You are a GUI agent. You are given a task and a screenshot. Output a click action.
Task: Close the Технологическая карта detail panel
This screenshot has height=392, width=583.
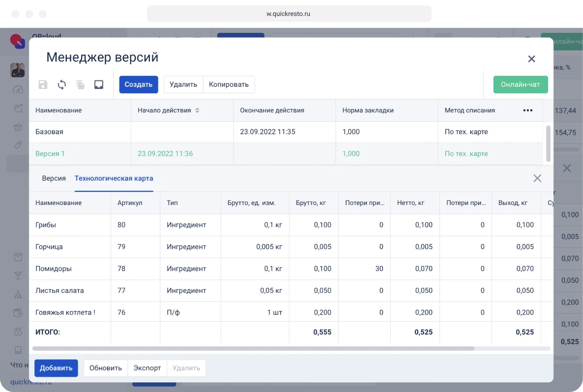(537, 179)
